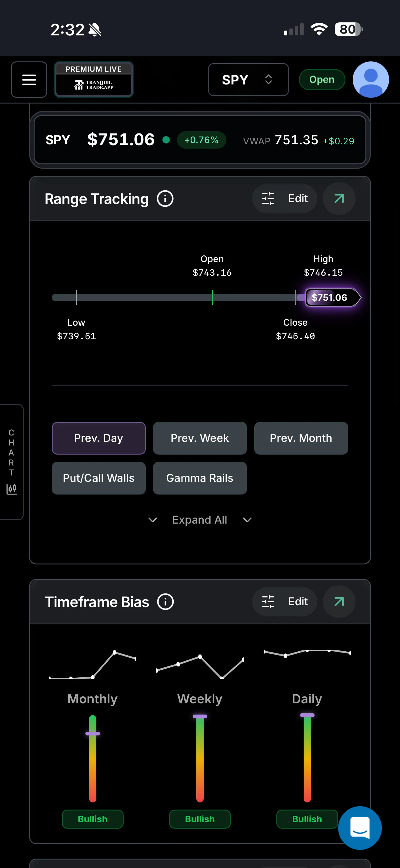This screenshot has width=400, height=868.
Task: Select the Gamma Rails tab
Action: 200,478
